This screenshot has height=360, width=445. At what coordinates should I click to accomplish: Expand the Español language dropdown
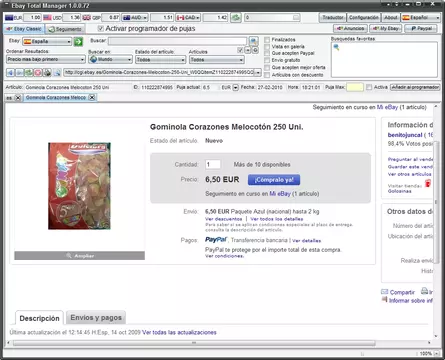(421, 17)
